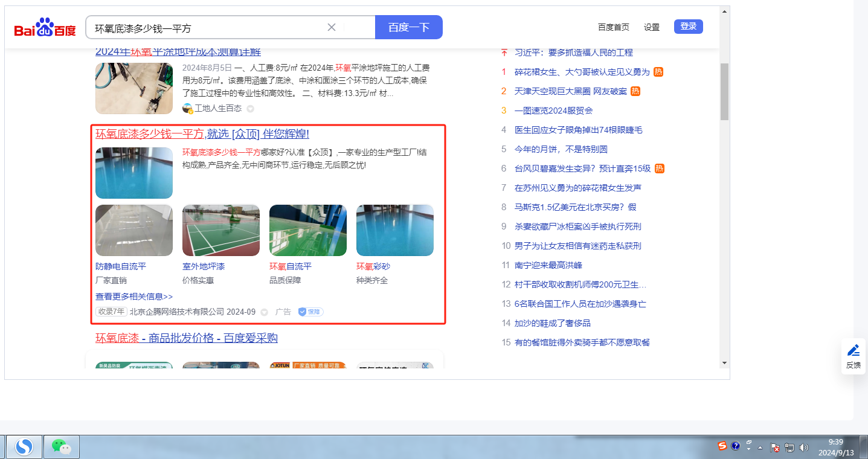
Task: Open 设置 in the top bar
Action: (652, 27)
